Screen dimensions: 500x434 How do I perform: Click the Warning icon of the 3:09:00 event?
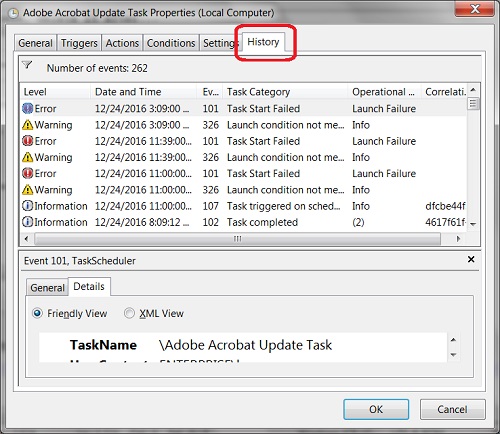pyautogui.click(x=28, y=125)
